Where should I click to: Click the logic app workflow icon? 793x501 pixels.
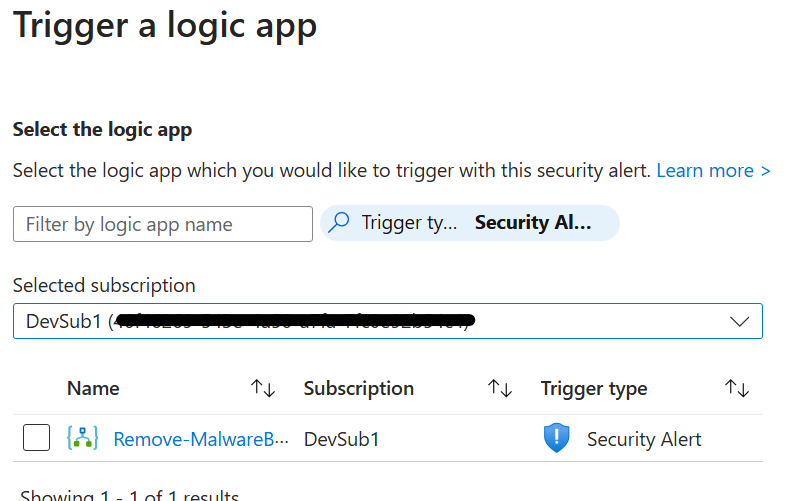point(82,438)
